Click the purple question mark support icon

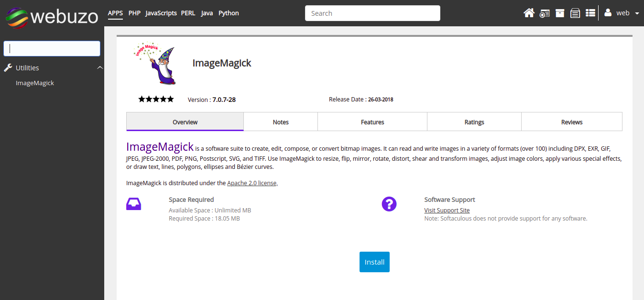click(x=389, y=204)
